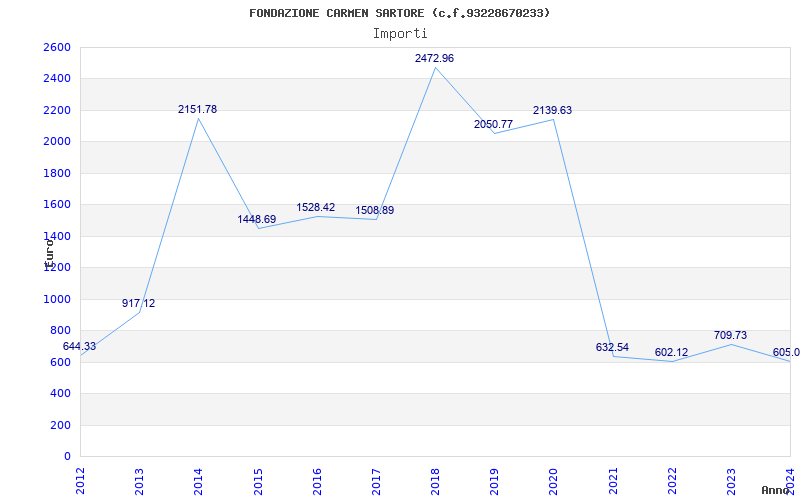800x500 pixels.
Task: Select the 2050.77 data label
Action: coord(493,124)
